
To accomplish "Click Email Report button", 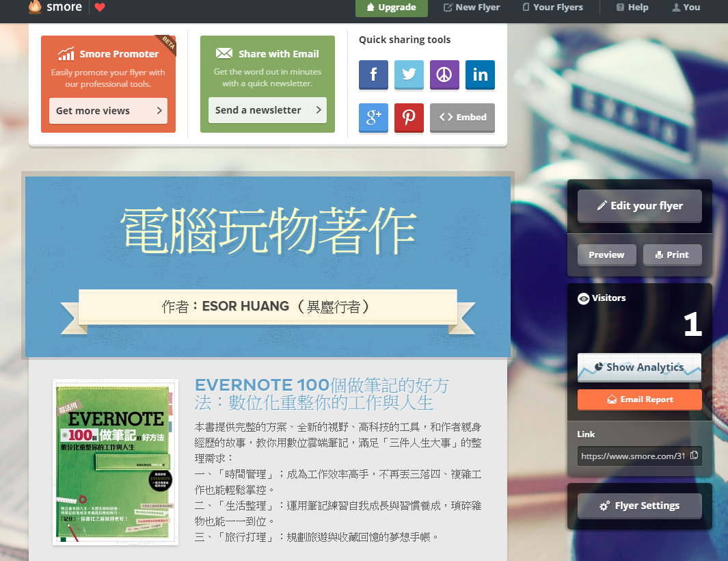I will pyautogui.click(x=639, y=400).
